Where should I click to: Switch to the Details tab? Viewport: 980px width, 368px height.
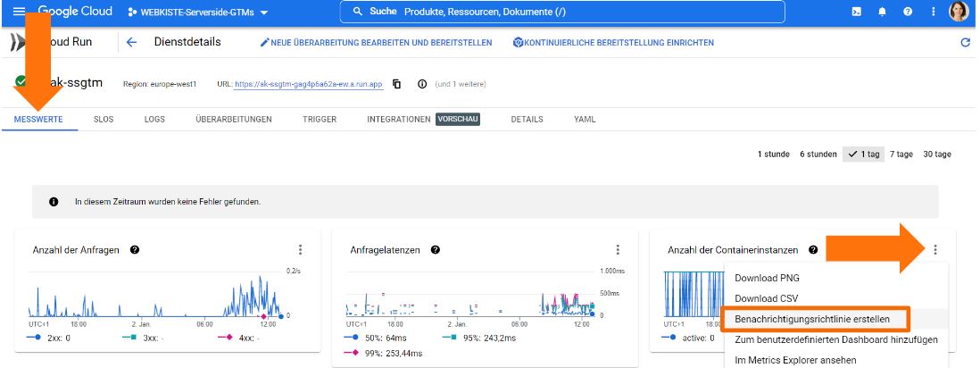[527, 119]
